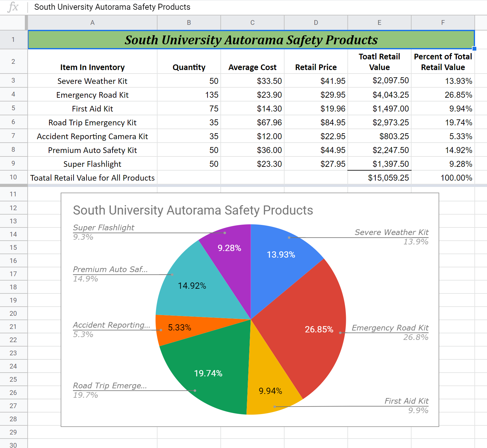Click the fx formula icon

(x=13, y=7)
